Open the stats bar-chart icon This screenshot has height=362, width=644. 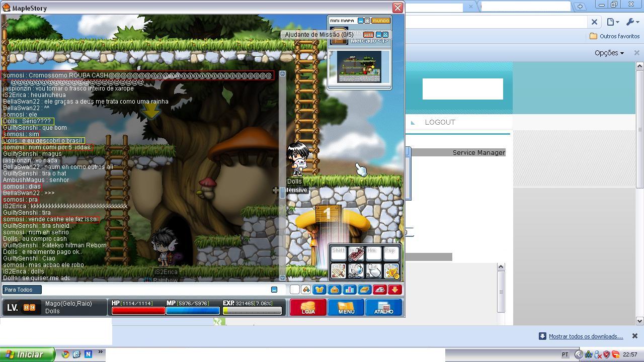[350, 290]
